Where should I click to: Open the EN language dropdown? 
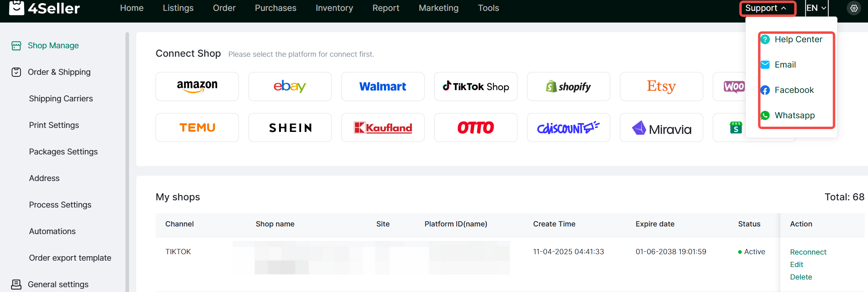click(x=816, y=8)
